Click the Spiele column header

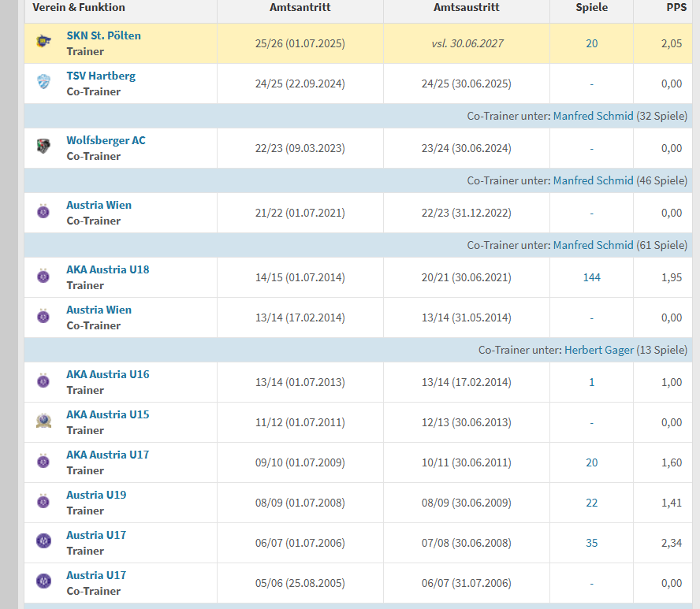pyautogui.click(x=591, y=7)
